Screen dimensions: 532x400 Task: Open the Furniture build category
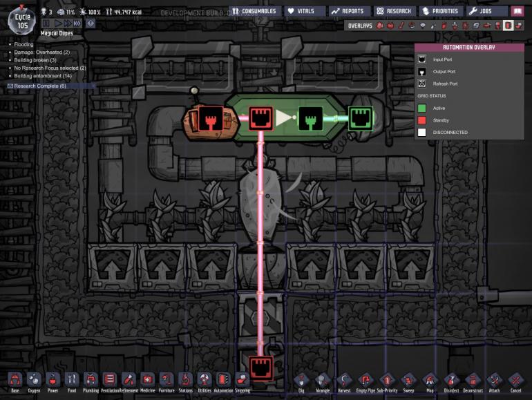[x=167, y=382]
